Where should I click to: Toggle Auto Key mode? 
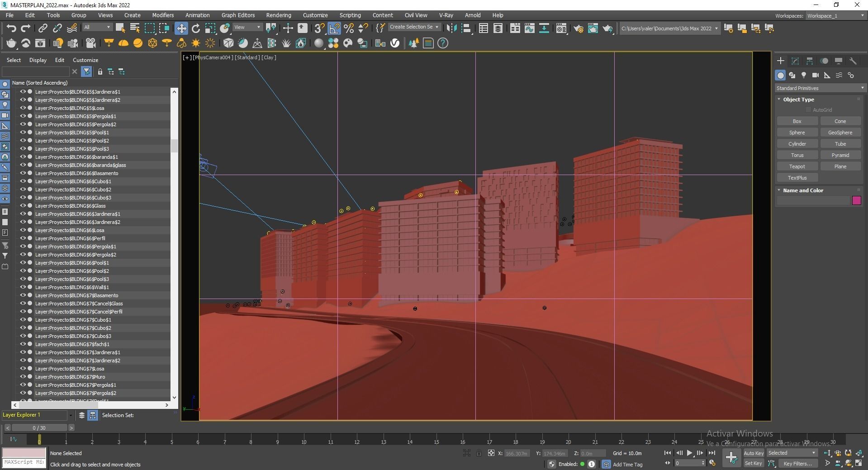pos(754,453)
